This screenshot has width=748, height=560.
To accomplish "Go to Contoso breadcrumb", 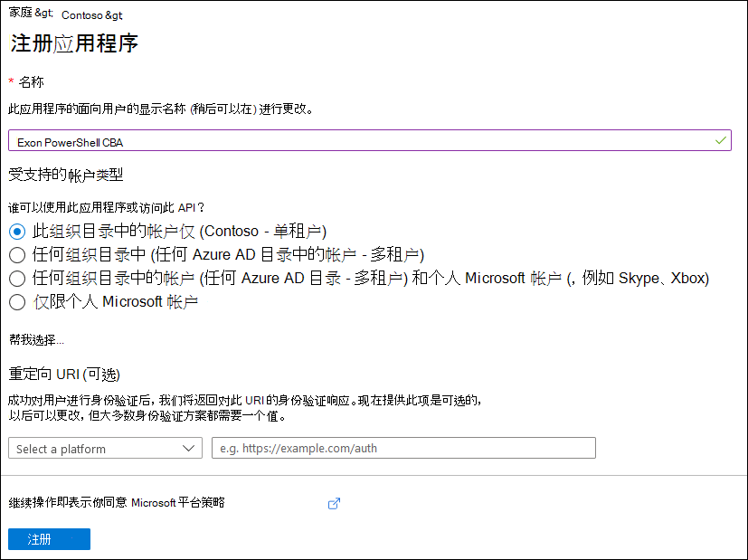I will tap(82, 15).
